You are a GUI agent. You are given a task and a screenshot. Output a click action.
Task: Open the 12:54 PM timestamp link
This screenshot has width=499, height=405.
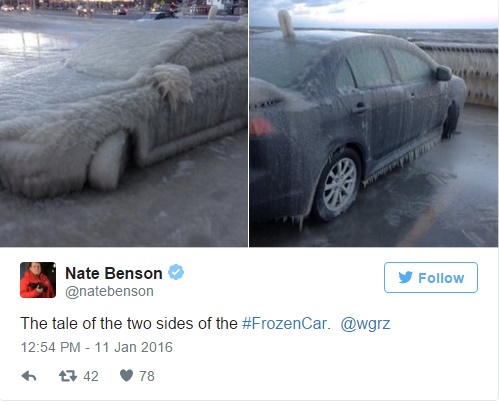click(x=50, y=347)
